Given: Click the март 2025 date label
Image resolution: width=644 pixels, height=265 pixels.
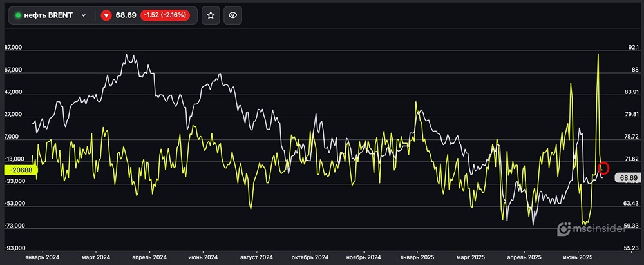Looking at the screenshot, I should click(471, 257).
